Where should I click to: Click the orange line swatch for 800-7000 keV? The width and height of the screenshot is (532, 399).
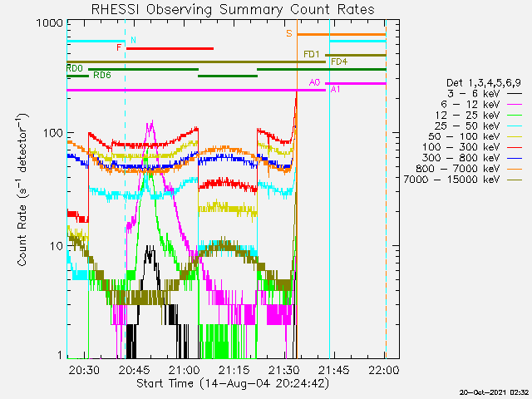pyautogui.click(x=514, y=169)
